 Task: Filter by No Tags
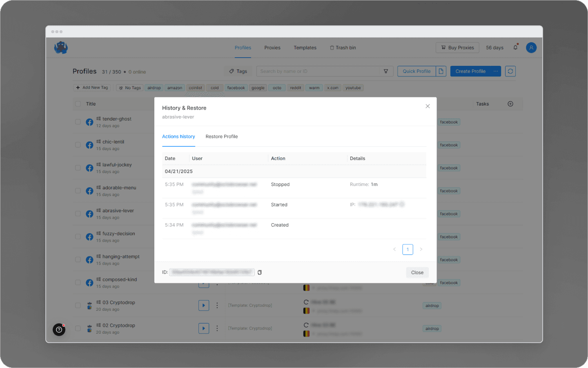pyautogui.click(x=129, y=88)
